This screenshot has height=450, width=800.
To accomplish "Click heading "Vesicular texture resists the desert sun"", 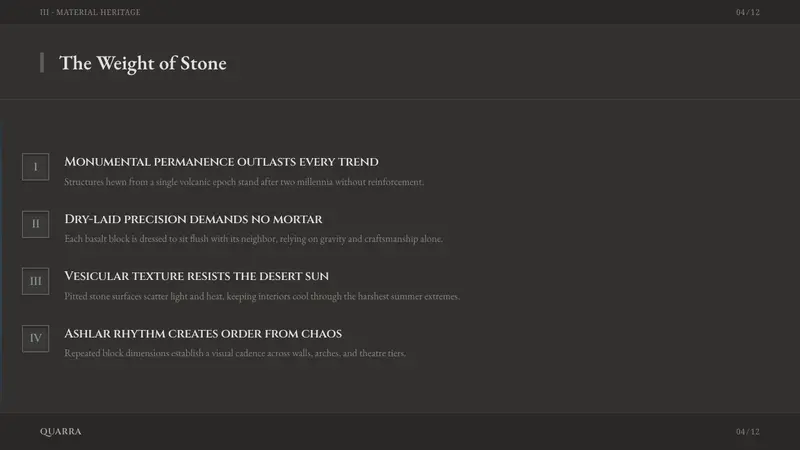I will pos(196,276).
